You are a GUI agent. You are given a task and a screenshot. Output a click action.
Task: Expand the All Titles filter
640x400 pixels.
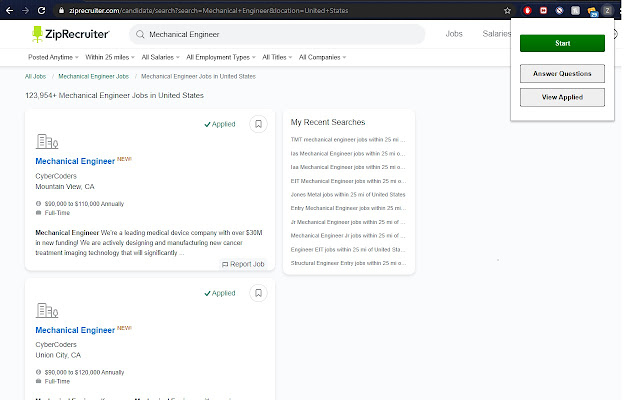277,57
